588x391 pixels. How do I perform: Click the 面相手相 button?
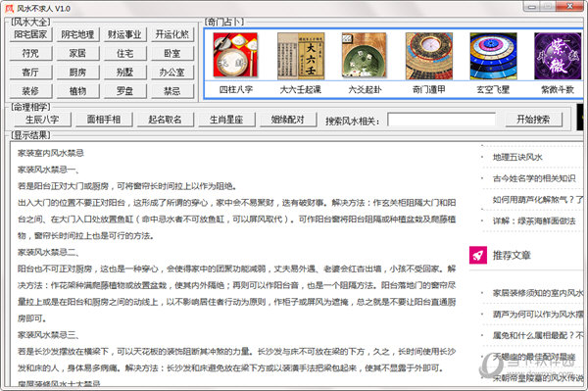pyautogui.click(x=104, y=120)
